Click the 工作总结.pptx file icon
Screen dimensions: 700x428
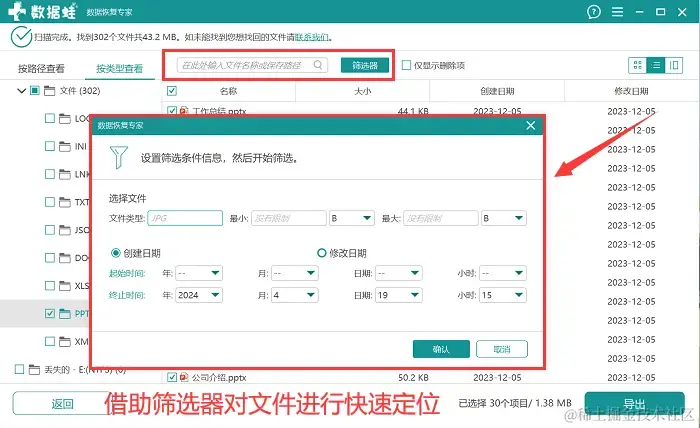pyautogui.click(x=184, y=111)
